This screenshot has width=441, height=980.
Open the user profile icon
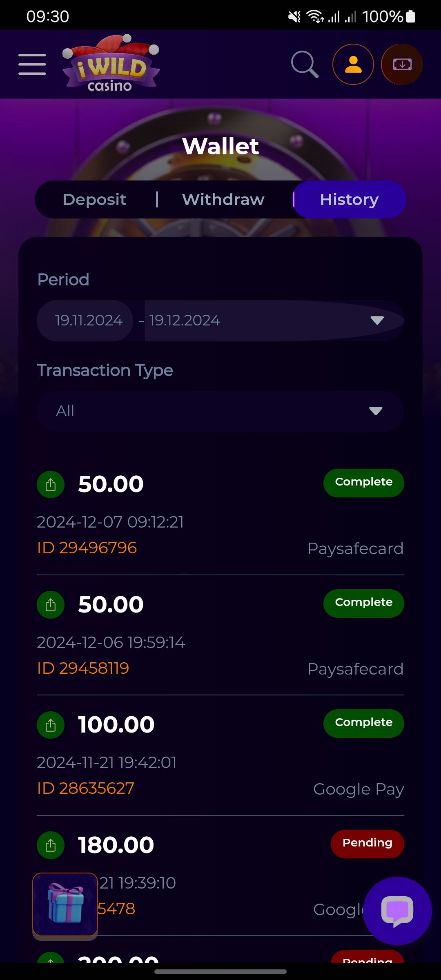(x=353, y=65)
